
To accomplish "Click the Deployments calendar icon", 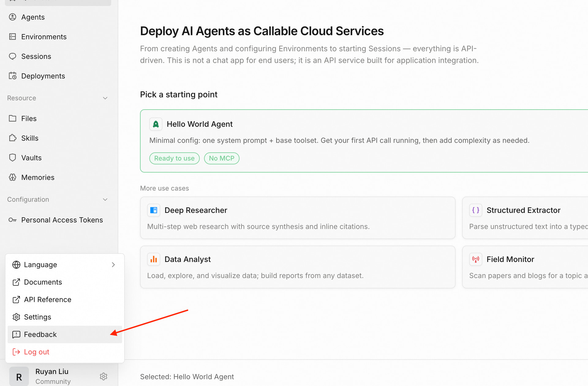I will coord(13,76).
